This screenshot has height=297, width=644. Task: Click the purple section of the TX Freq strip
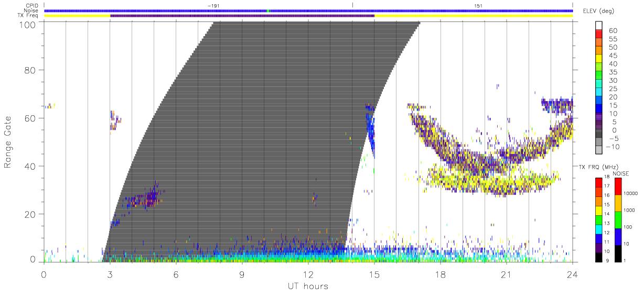pyautogui.click(x=242, y=16)
